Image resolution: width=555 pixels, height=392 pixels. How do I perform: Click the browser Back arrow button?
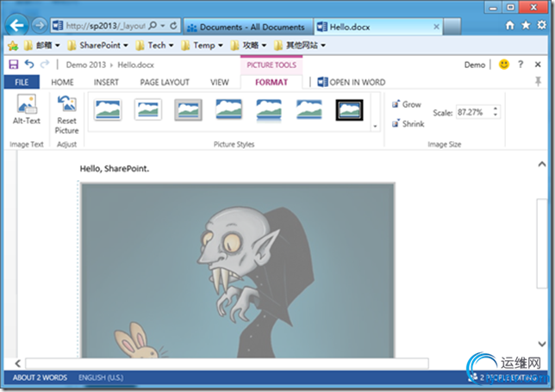tap(16, 25)
